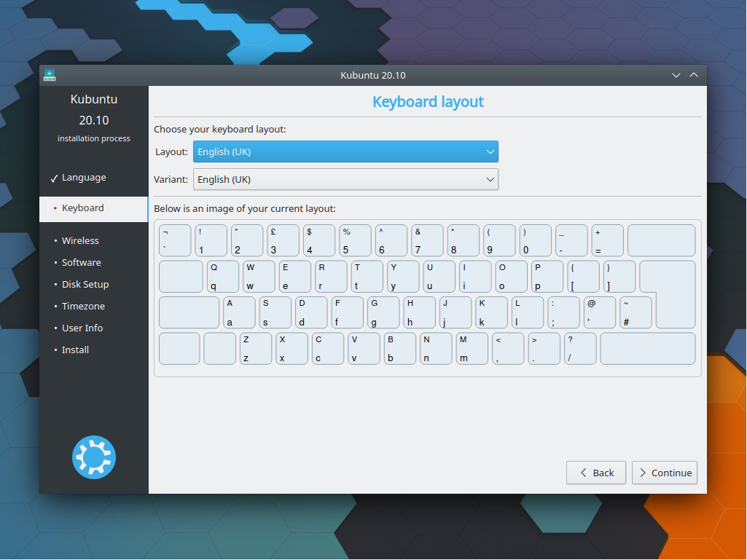
Task: Open the Variant dropdown showing English (UK)
Action: (x=345, y=180)
